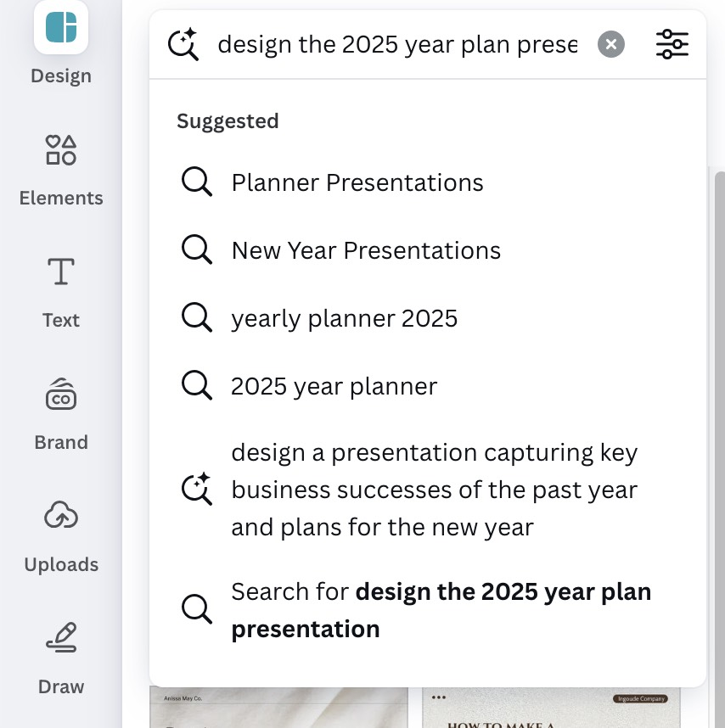Open the search filters slider icon
The height and width of the screenshot is (728, 725).
click(x=672, y=44)
